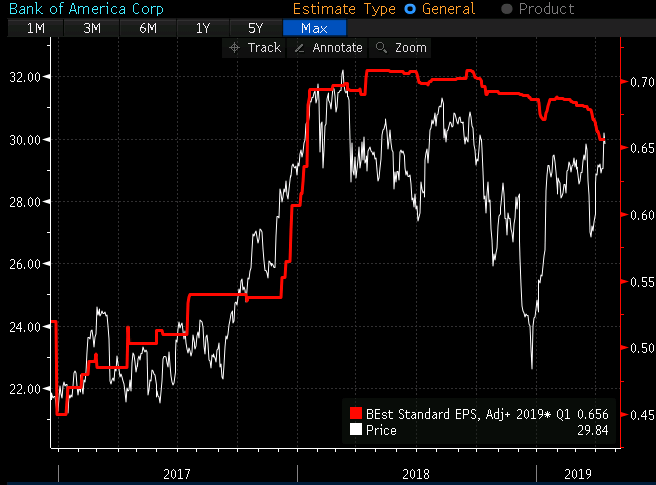This screenshot has height=485, width=656.
Task: Click the 30.00 left axis label
Action: [x=25, y=140]
